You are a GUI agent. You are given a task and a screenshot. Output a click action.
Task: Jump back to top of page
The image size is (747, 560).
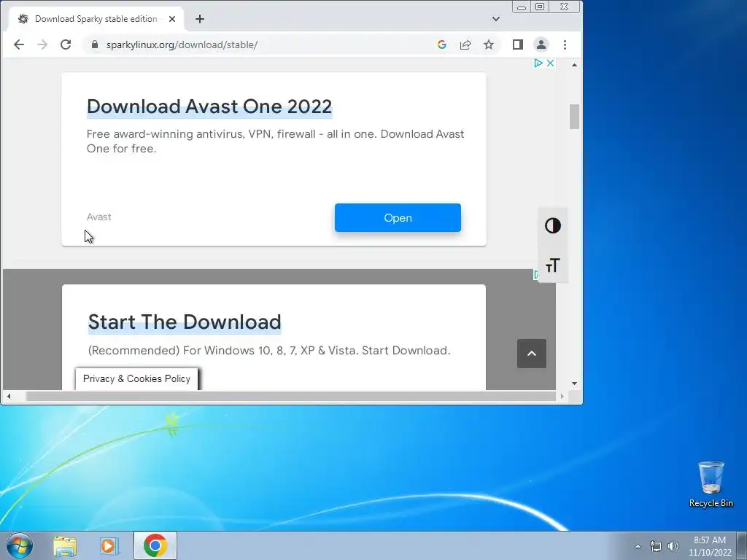click(532, 354)
